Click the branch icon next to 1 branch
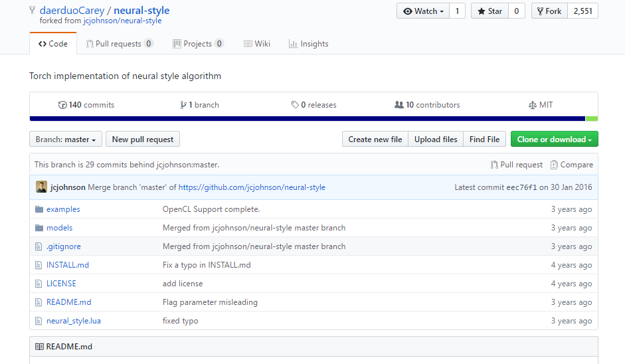 [183, 105]
